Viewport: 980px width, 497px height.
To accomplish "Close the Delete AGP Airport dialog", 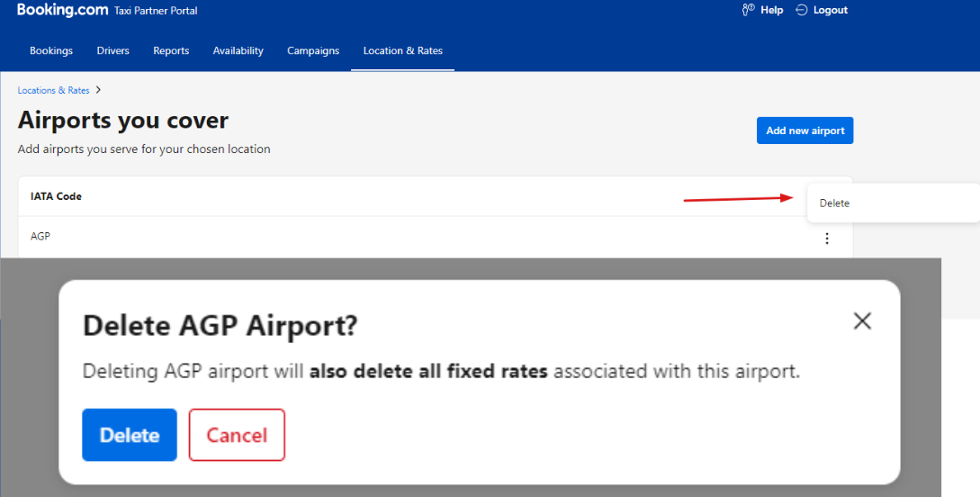I will (862, 321).
